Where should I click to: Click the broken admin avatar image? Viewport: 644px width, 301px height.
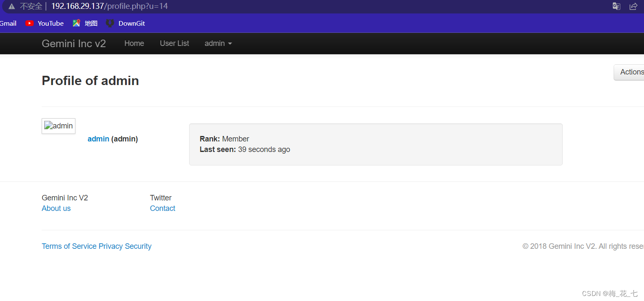pos(59,126)
